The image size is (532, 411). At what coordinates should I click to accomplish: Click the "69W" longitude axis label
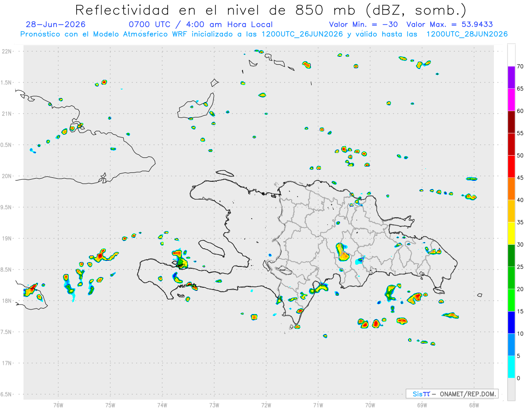[422, 405]
